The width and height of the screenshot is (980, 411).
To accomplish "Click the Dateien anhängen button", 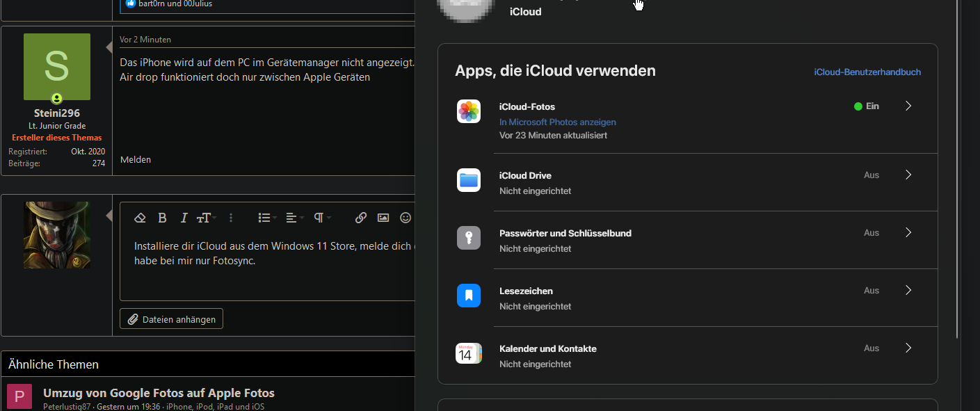I will [x=170, y=319].
